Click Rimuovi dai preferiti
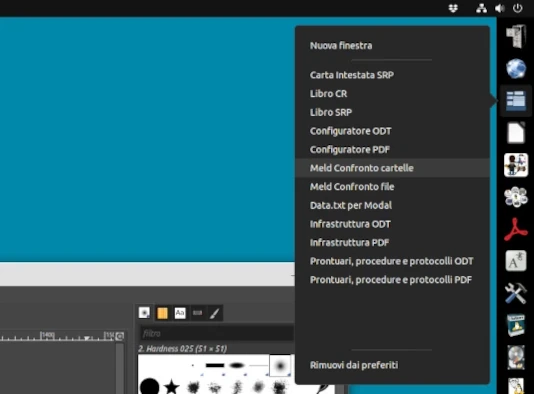The width and height of the screenshot is (534, 394). [x=392, y=365]
